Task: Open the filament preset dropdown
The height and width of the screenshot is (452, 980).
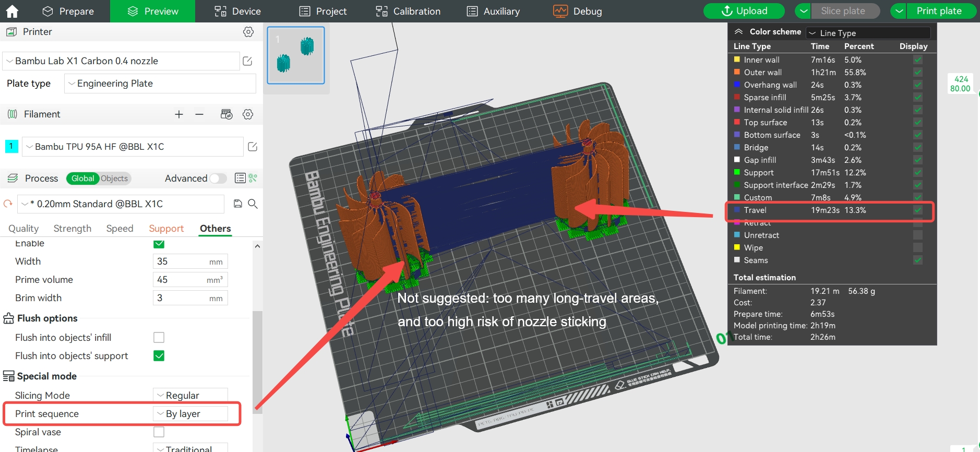Action: click(133, 147)
